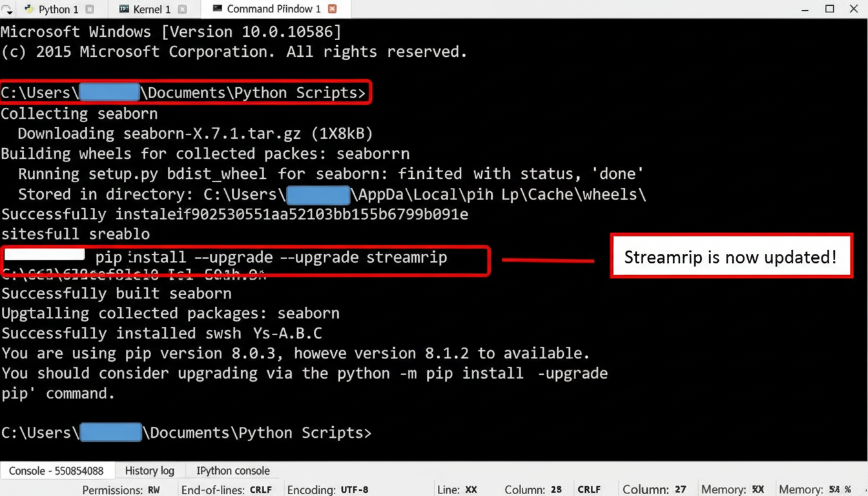Click the 'Stored in directory' output line
The height and width of the screenshot is (496, 868).
pos(332,194)
